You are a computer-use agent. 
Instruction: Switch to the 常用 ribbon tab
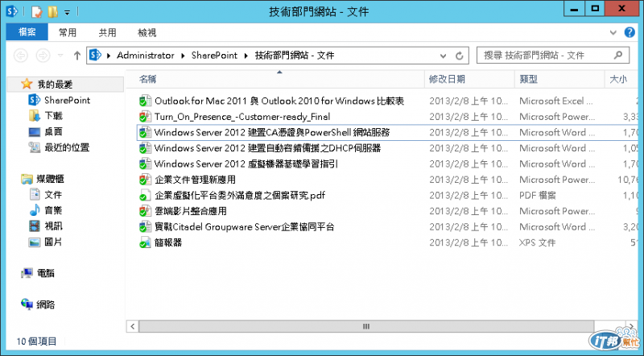[x=68, y=32]
